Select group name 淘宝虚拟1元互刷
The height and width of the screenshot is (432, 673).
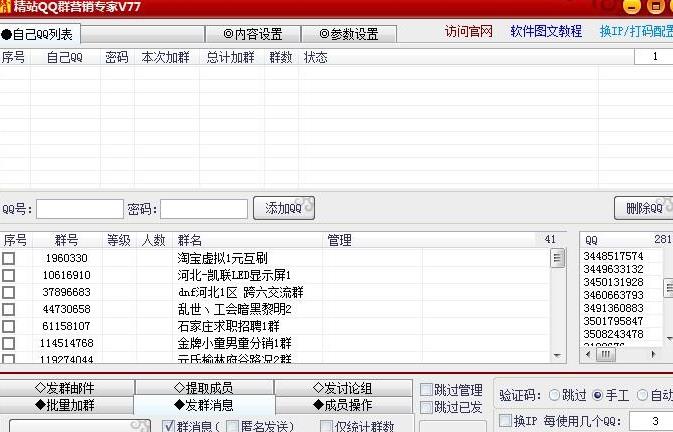222,258
